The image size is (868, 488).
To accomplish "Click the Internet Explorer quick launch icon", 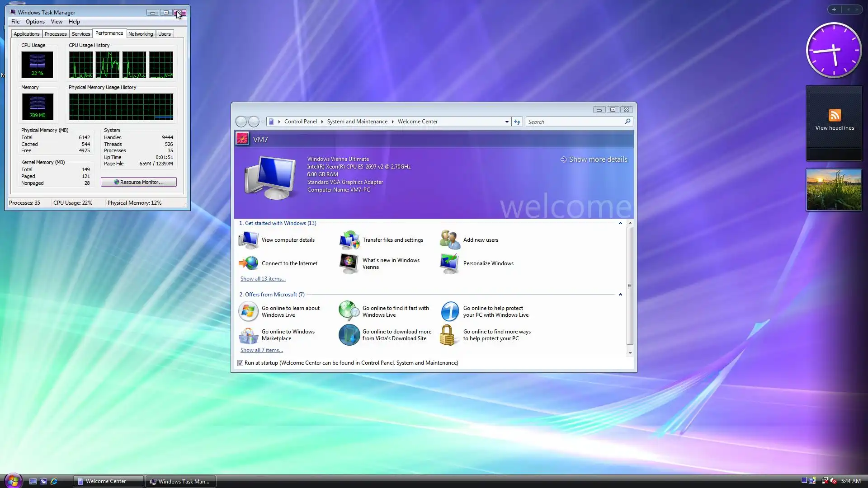I will [54, 482].
